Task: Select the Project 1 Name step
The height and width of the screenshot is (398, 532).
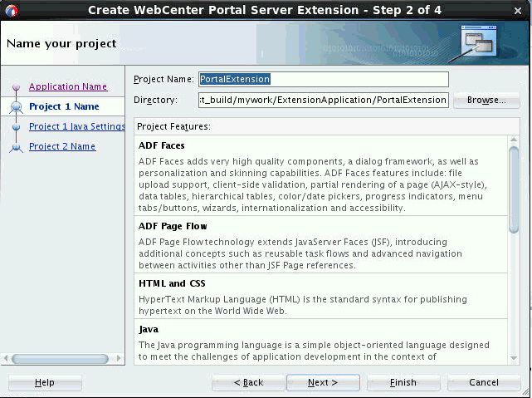Action: [x=64, y=106]
